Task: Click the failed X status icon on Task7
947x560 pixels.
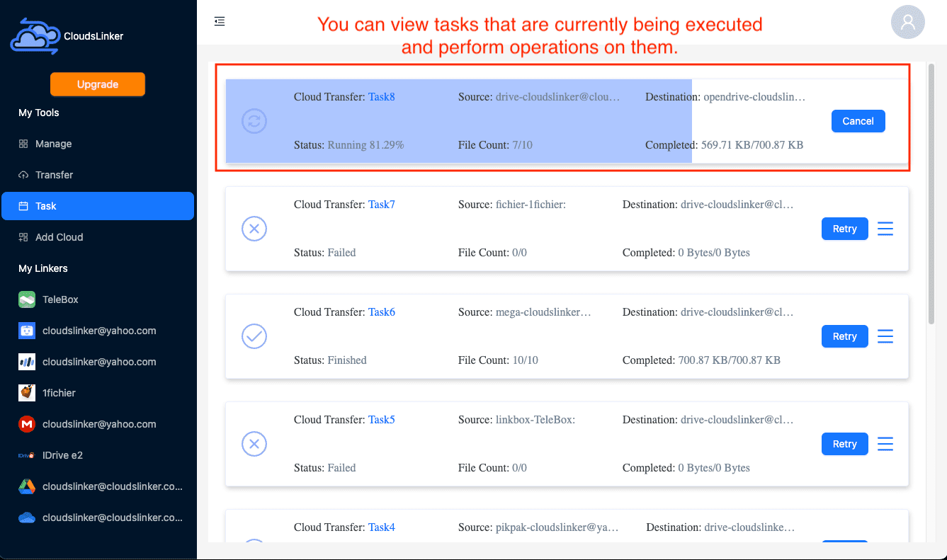Action: pos(254,229)
